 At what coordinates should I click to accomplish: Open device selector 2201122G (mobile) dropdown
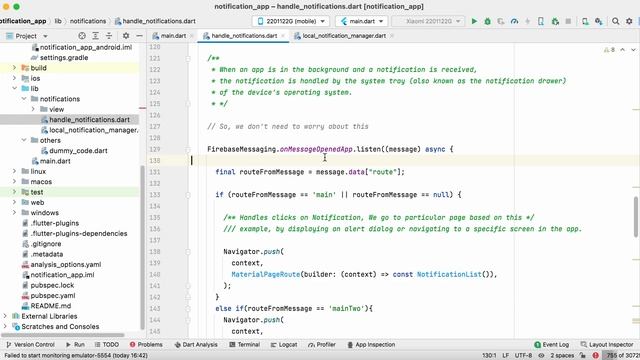pos(291,21)
